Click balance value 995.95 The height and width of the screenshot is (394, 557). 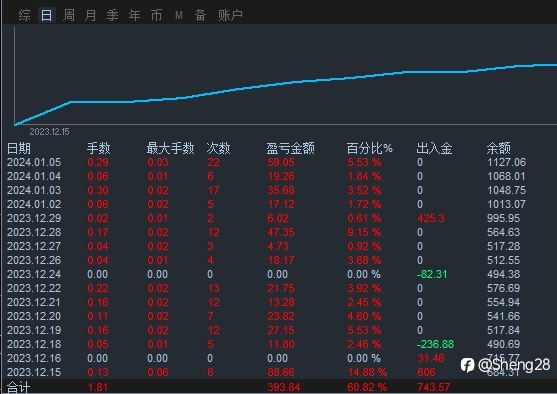click(503, 218)
